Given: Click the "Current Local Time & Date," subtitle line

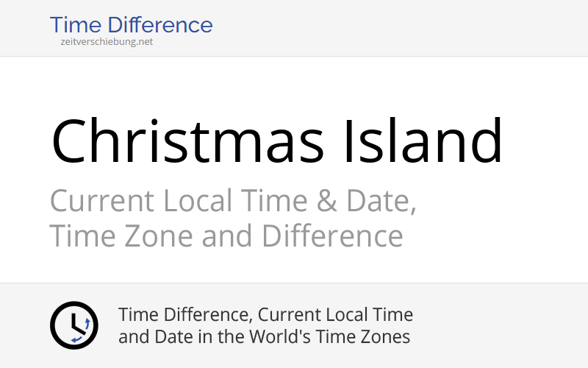Looking at the screenshot, I should click(233, 201).
